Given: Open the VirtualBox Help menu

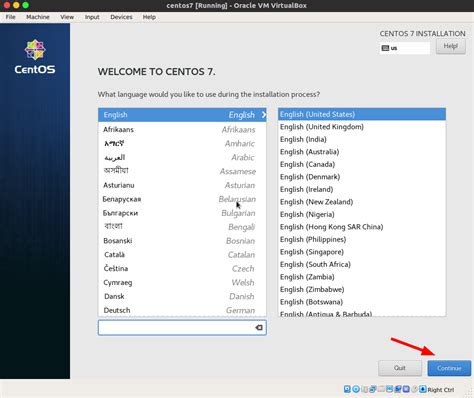Looking at the screenshot, I should pyautogui.click(x=149, y=17).
